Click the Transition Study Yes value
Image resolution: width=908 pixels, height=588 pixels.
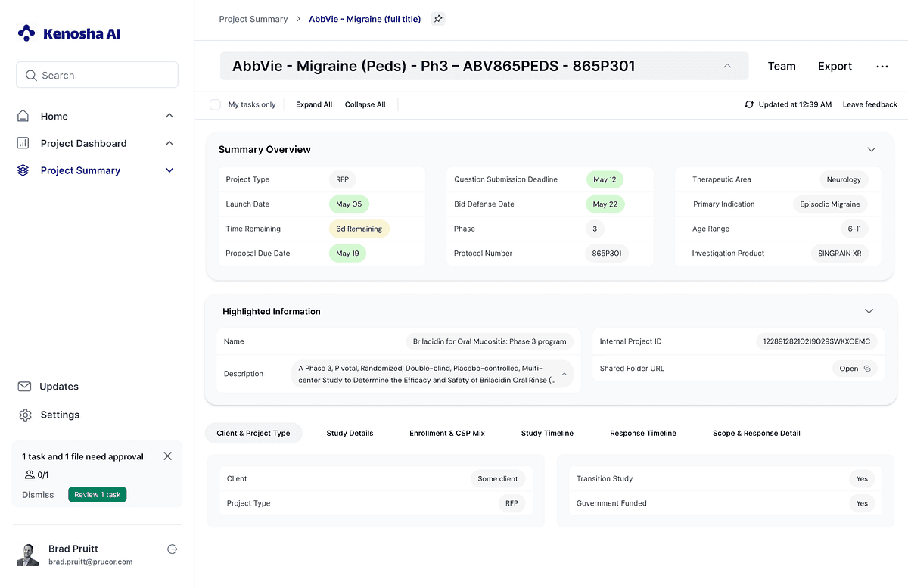click(x=862, y=478)
